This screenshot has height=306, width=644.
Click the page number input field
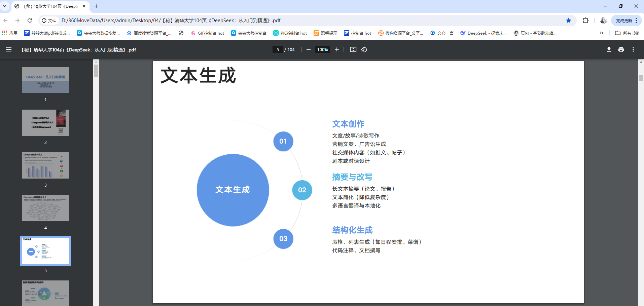278,49
